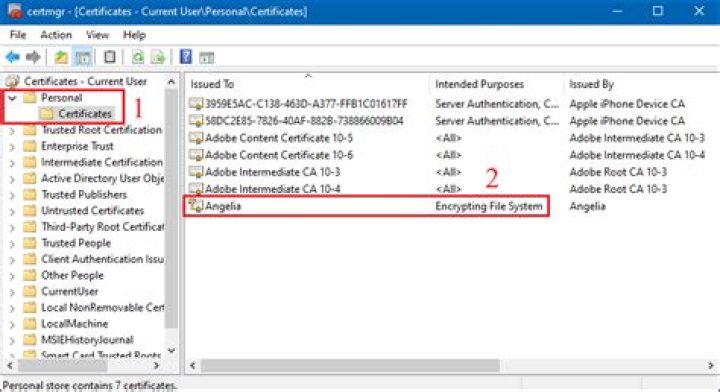Image resolution: width=720 pixels, height=392 pixels.
Task: Select 3959E5AC-C138-463D-A377 certificate name
Action: (306, 104)
